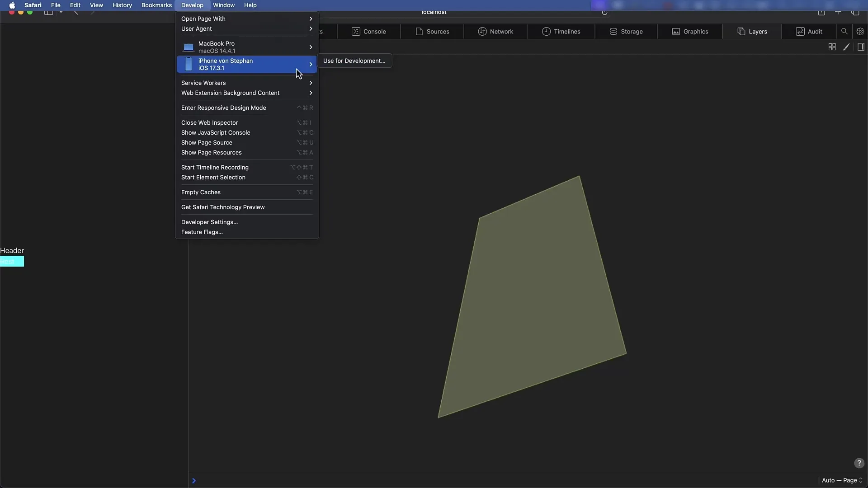Expand Web Extension Background Content submenu

coord(247,93)
